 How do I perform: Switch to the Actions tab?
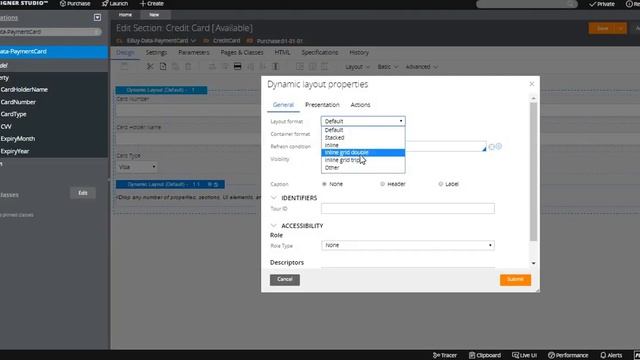click(360, 105)
